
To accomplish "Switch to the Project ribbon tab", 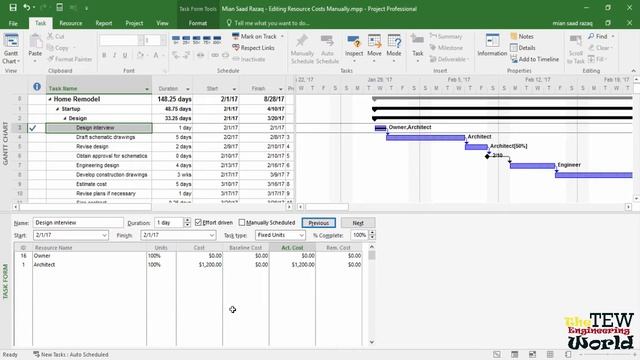I will 134,23.
